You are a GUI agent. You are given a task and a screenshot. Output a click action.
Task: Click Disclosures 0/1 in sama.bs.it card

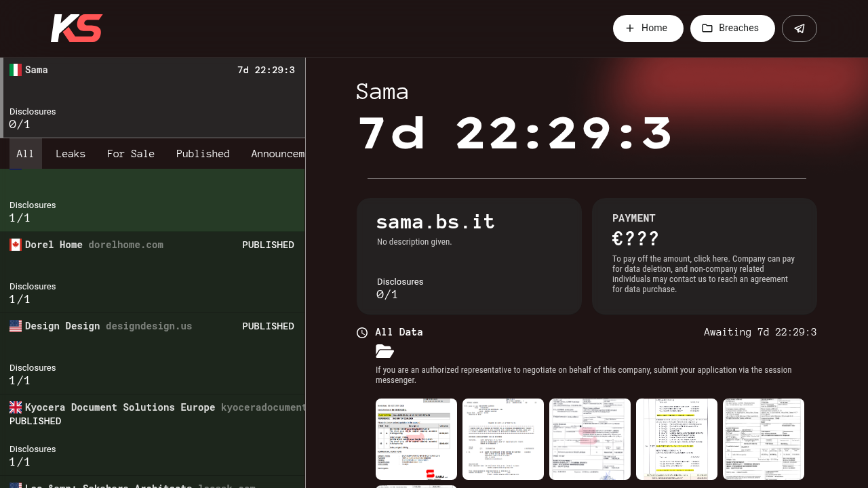pyautogui.click(x=400, y=288)
